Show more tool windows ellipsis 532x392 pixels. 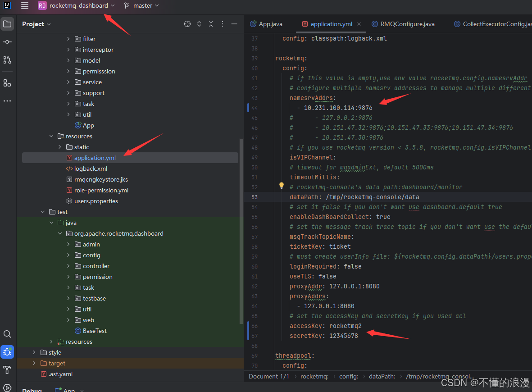click(7, 101)
